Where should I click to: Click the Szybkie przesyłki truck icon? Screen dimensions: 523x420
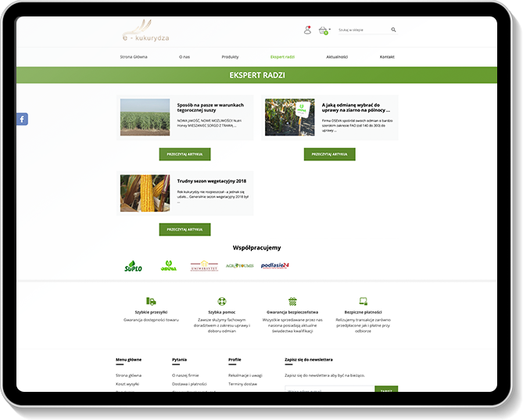pos(151,300)
